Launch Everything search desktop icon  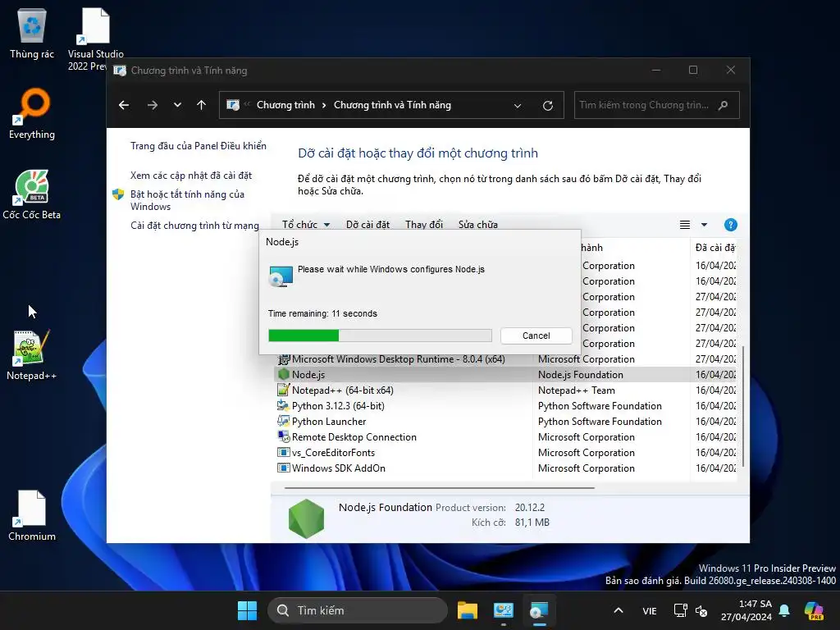[32, 113]
